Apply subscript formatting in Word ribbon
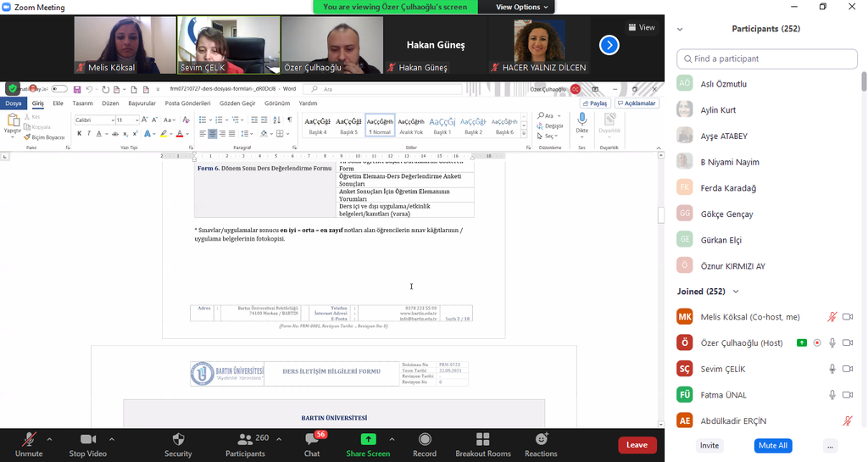 [125, 133]
